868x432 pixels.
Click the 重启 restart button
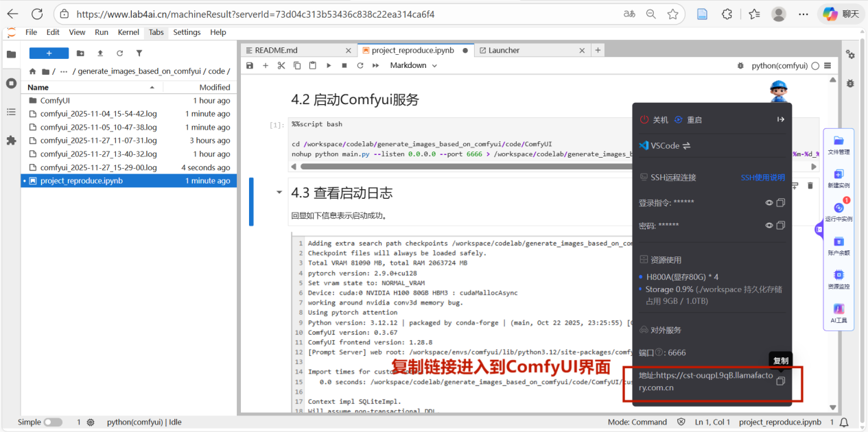click(x=688, y=119)
